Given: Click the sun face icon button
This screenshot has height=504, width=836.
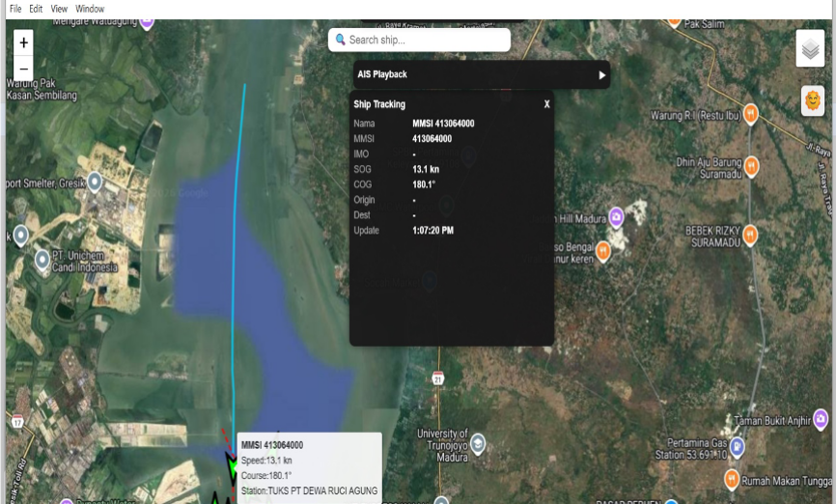Looking at the screenshot, I should pos(813,100).
